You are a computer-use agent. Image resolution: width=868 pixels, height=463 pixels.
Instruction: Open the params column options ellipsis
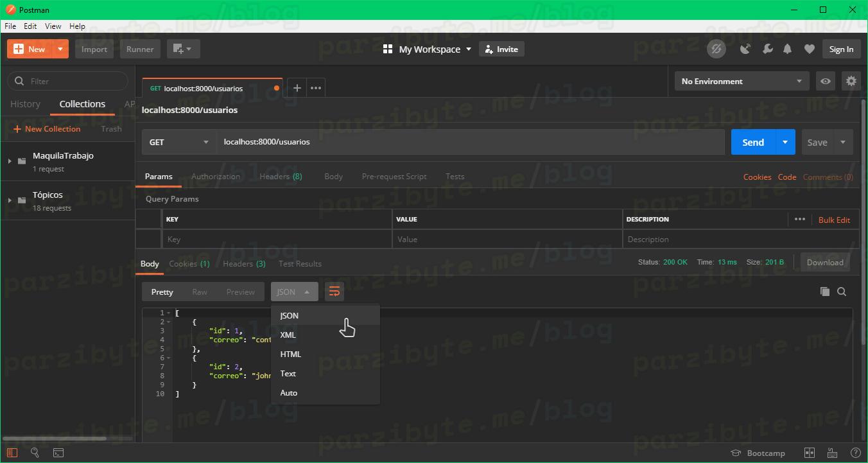tap(799, 219)
